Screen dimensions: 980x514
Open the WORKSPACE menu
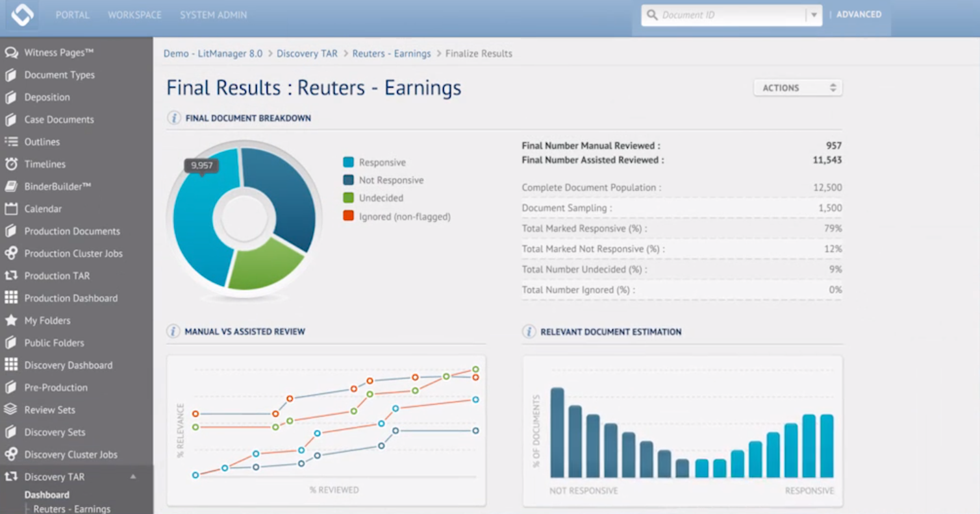[x=134, y=15]
